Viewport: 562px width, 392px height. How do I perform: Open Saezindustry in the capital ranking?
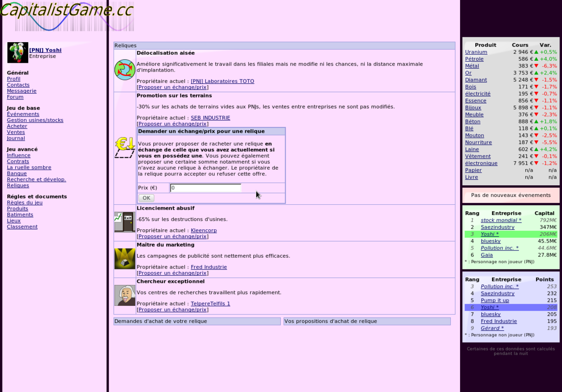pyautogui.click(x=497, y=227)
